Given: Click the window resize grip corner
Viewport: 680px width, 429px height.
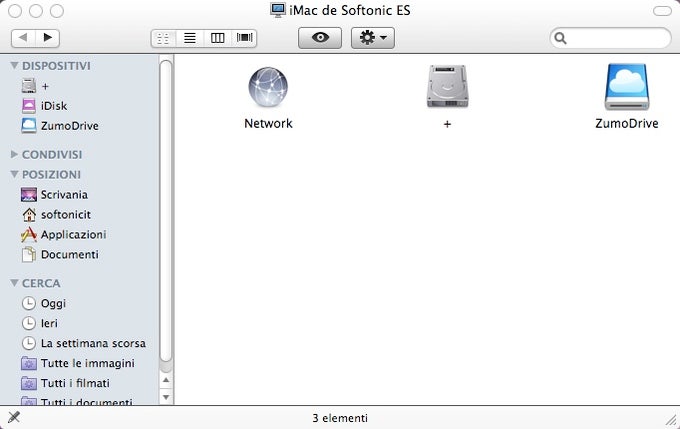Looking at the screenshot, I should tap(672, 420).
